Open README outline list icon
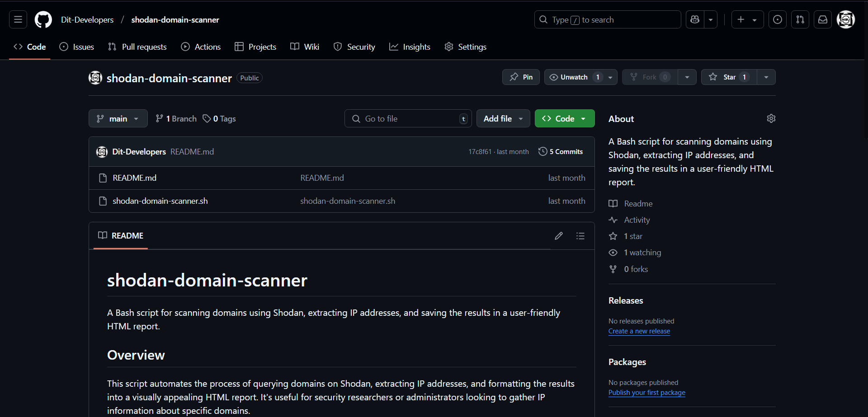 (x=580, y=236)
